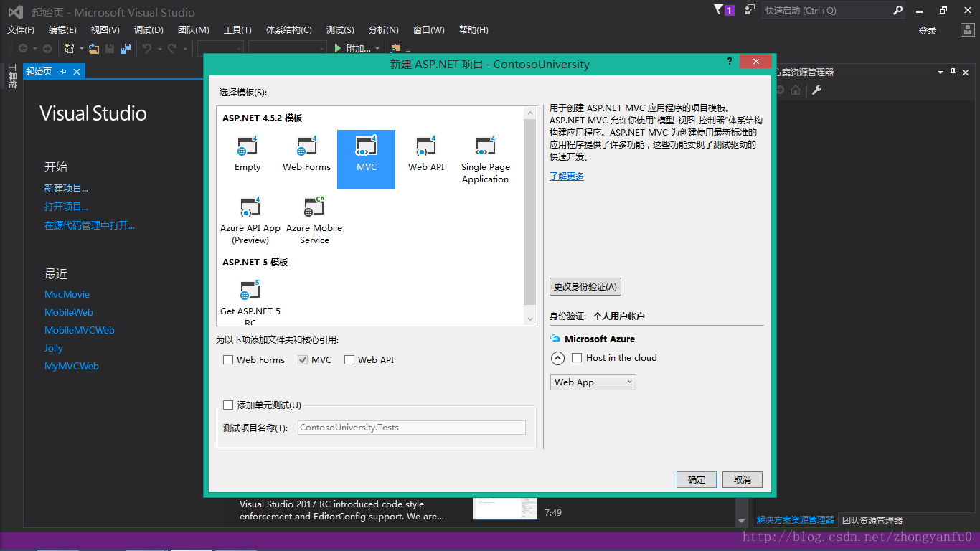This screenshot has width=980, height=551.
Task: Click the 取消 button
Action: click(743, 479)
